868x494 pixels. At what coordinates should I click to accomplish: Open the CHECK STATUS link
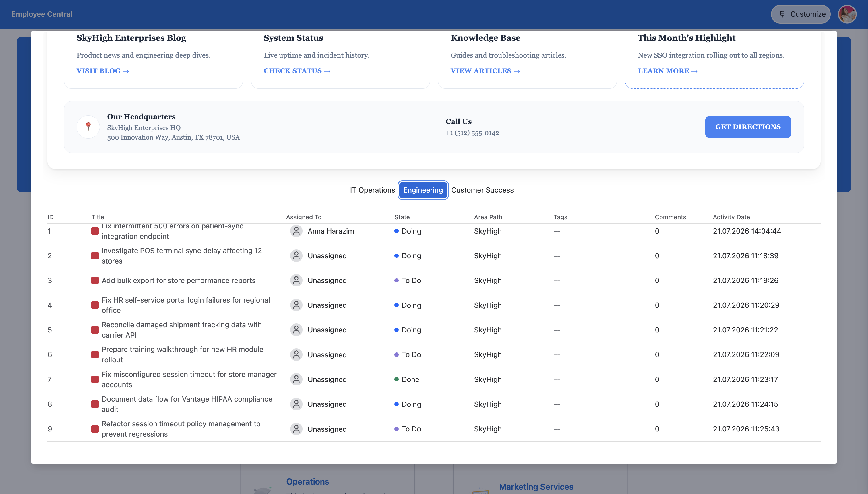coord(297,71)
